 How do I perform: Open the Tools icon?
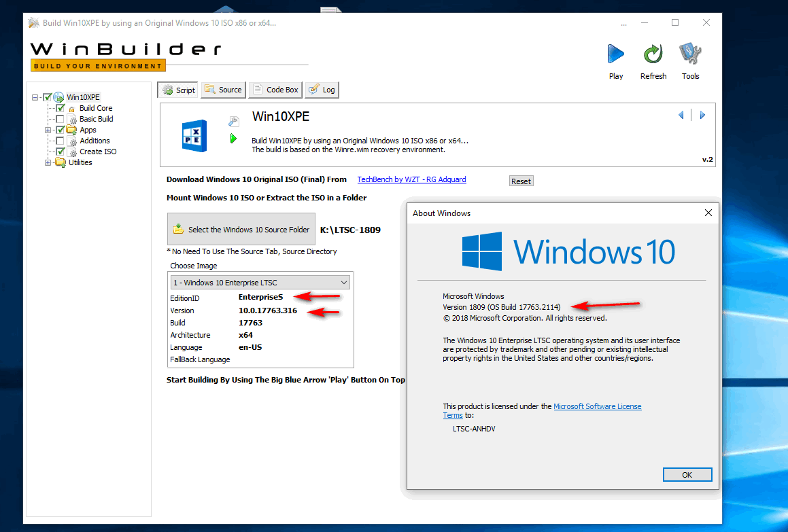tap(690, 54)
